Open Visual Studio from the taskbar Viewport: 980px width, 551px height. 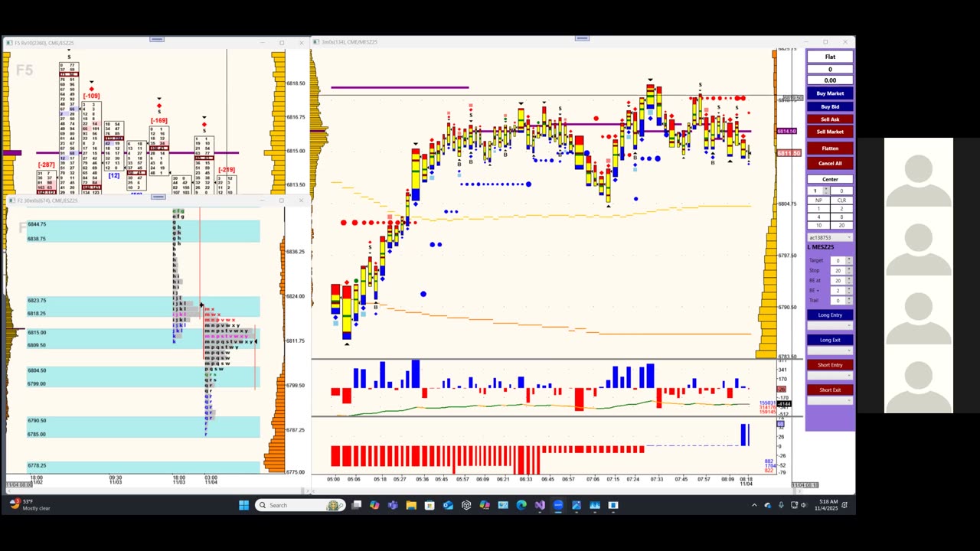[x=540, y=505]
